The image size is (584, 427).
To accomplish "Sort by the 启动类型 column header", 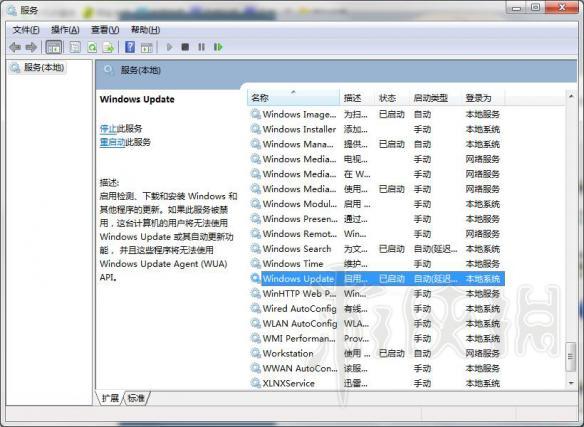I will (x=431, y=98).
